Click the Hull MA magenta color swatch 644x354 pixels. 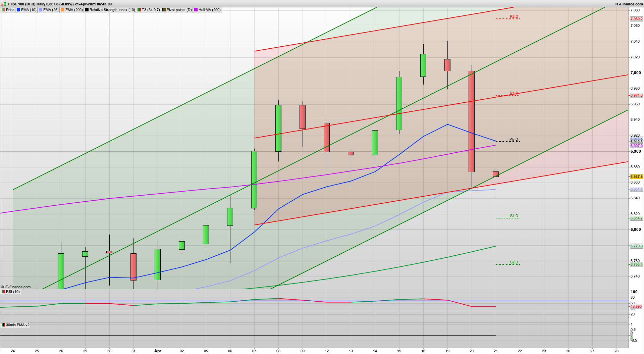(196, 10)
